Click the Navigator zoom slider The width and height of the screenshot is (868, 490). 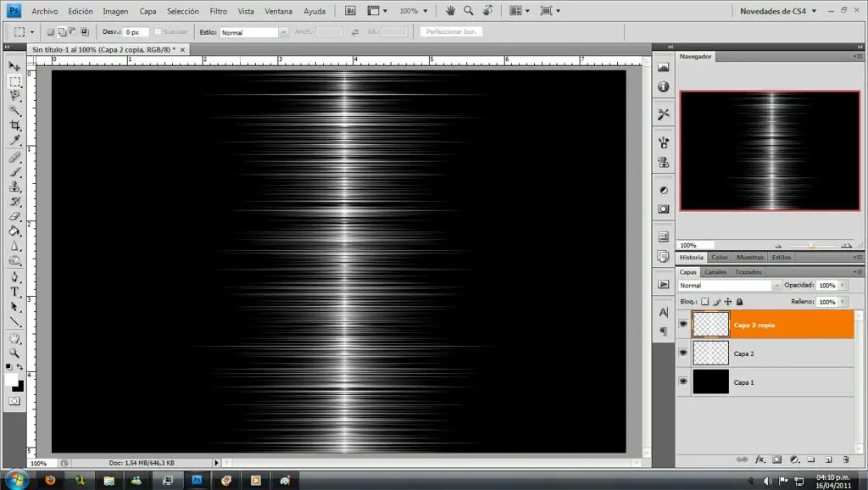(812, 245)
